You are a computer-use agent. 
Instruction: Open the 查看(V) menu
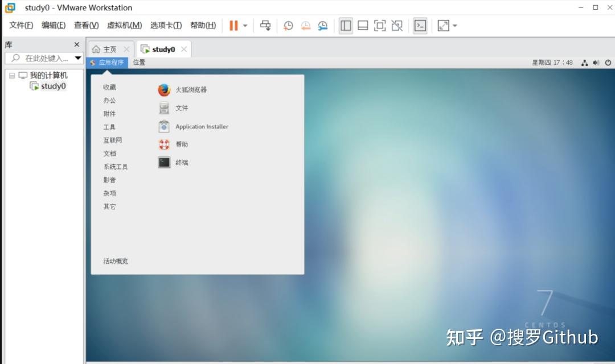[x=87, y=26]
